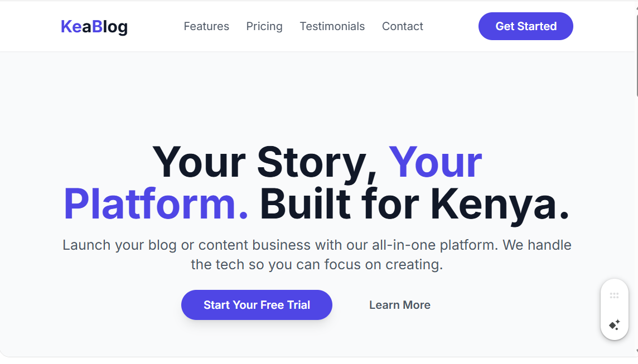
Task: Click the "Your Story," heading text
Action: [x=265, y=162]
